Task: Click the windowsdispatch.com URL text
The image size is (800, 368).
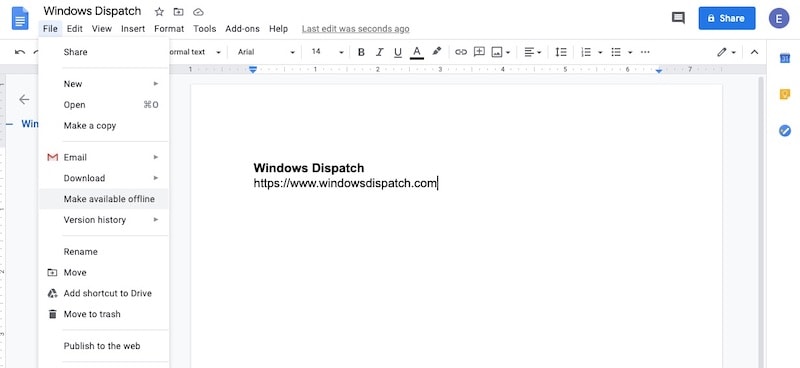Action: (x=345, y=184)
